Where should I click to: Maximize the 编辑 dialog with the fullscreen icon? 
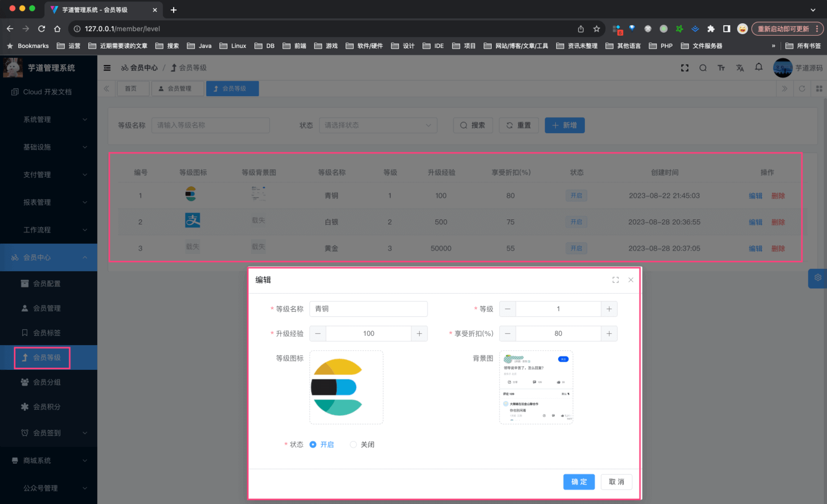615,280
